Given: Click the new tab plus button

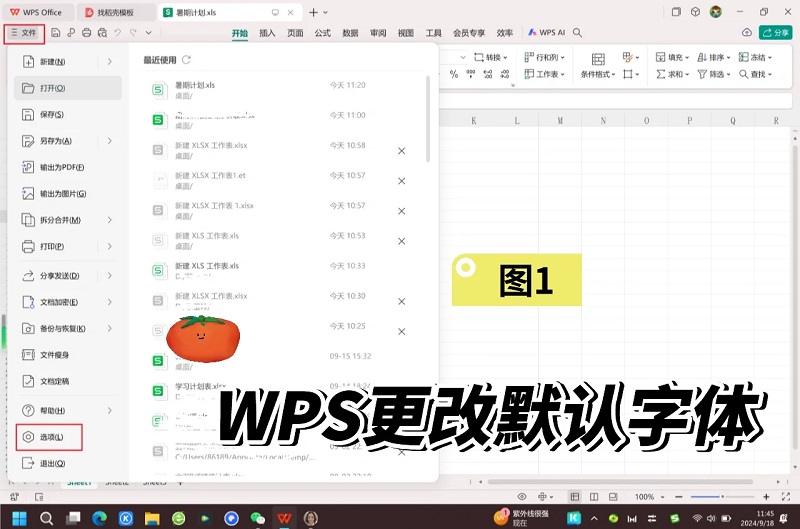Looking at the screenshot, I should (313, 12).
